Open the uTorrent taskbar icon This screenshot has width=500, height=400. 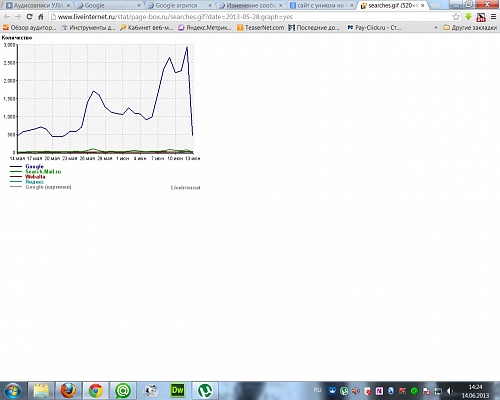pyautogui.click(x=205, y=390)
